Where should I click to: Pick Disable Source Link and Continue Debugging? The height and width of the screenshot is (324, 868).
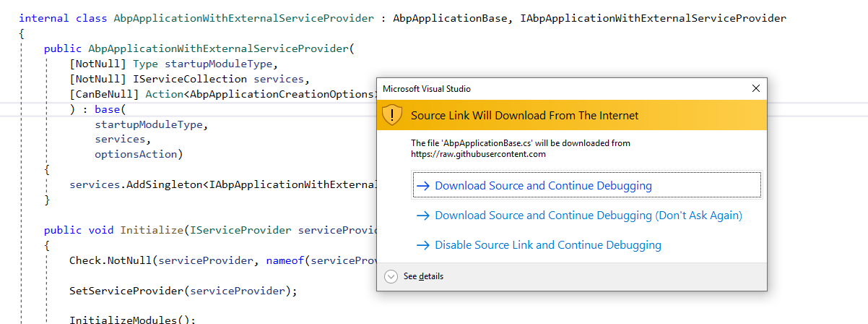tap(547, 245)
